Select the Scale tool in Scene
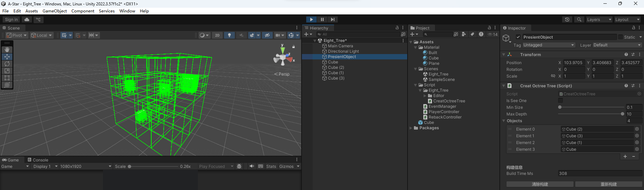 [7, 71]
